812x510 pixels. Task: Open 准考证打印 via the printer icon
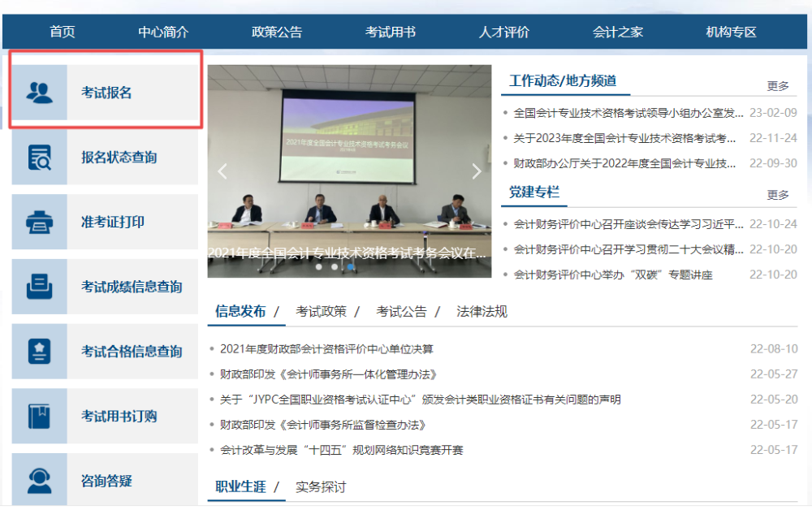pos(40,222)
